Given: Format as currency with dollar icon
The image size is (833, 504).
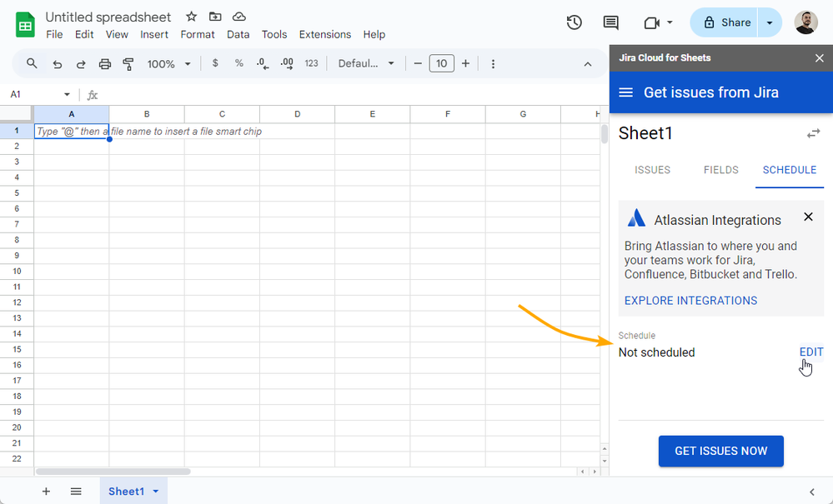Looking at the screenshot, I should tap(215, 63).
